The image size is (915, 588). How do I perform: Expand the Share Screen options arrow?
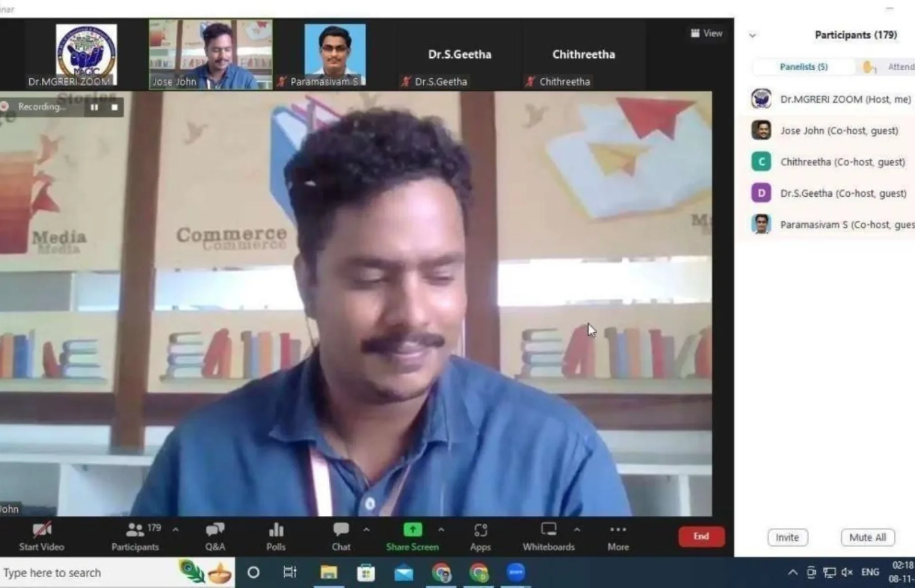pyautogui.click(x=441, y=530)
